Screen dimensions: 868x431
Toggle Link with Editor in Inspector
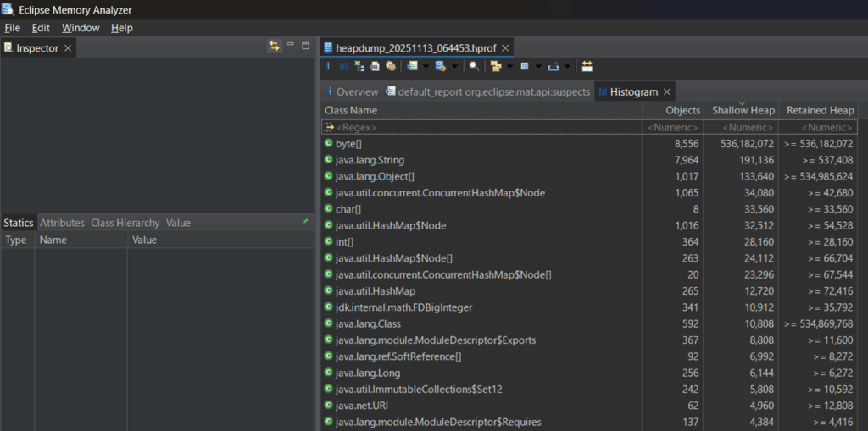click(x=275, y=47)
